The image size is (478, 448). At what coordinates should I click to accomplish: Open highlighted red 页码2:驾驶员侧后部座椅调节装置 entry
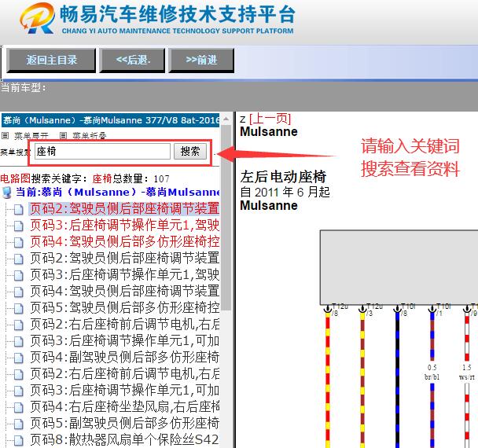(124, 208)
